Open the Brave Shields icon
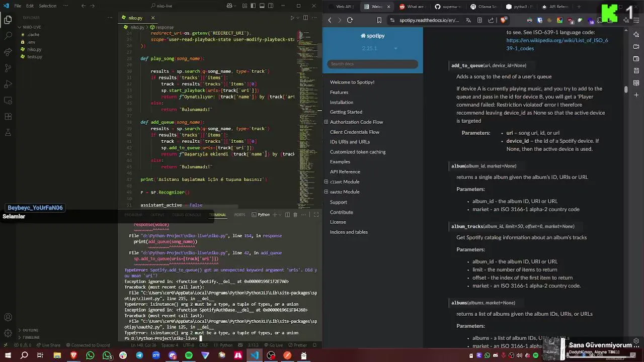644x362 pixels. point(504,20)
